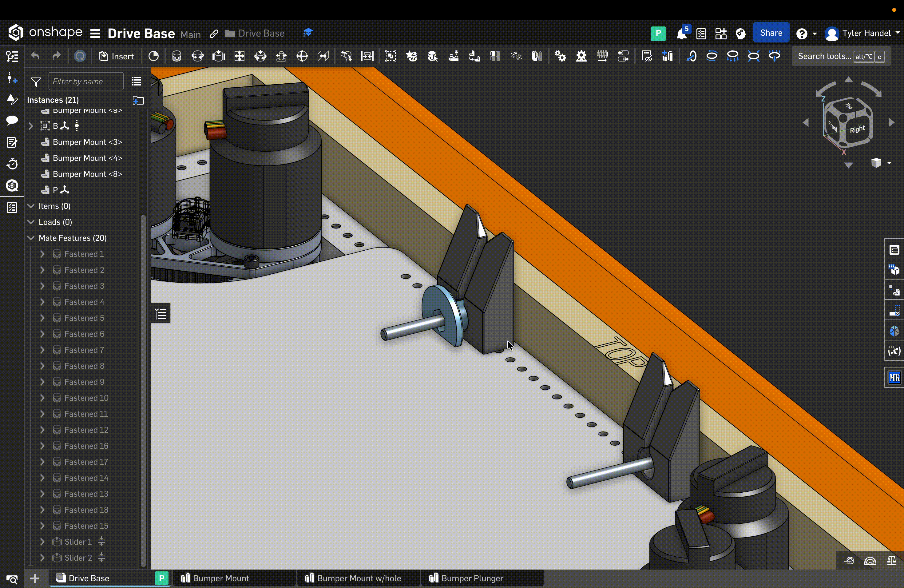Click the filter funnel icon
This screenshot has width=904, height=588.
point(36,82)
